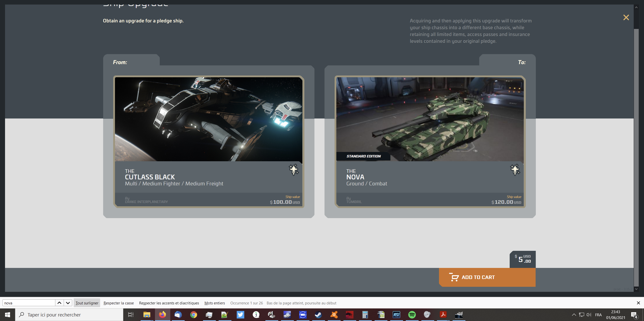
Task: Click the ship icon on Cutlass Black card
Action: [293, 170]
